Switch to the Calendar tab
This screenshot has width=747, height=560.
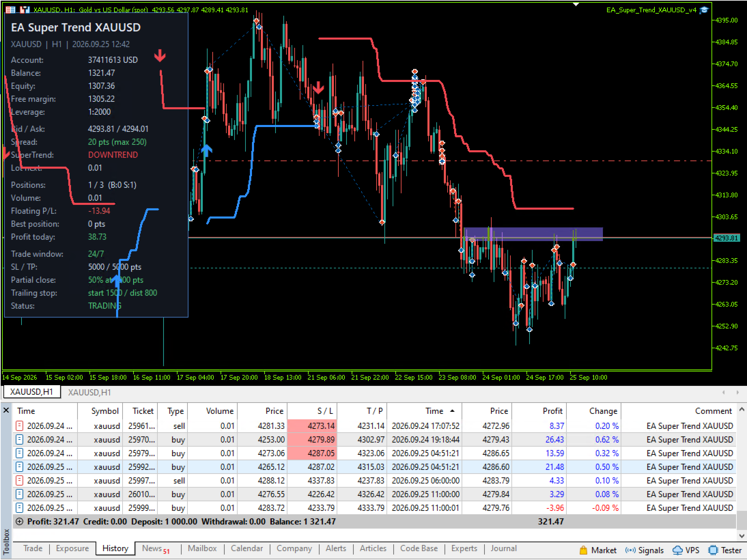click(x=246, y=548)
